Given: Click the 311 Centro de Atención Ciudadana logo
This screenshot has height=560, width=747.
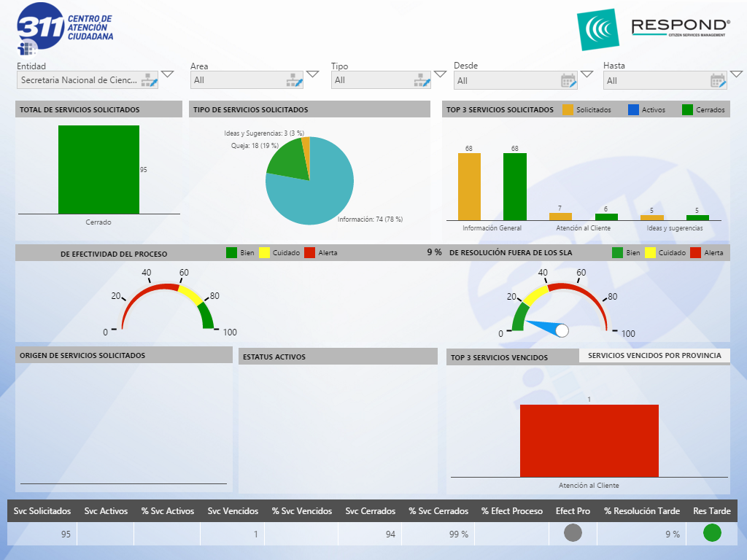Looking at the screenshot, I should [65, 29].
